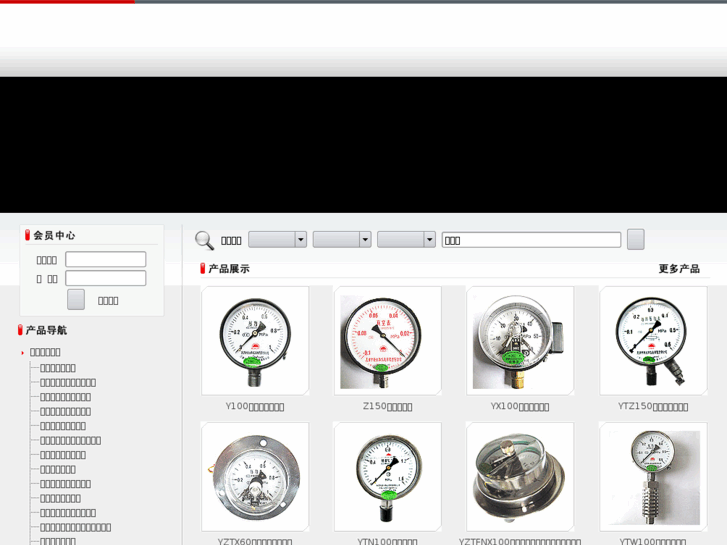This screenshot has width=727, height=545.
Task: Select the top category with red arrow bullet
Action: click(45, 353)
